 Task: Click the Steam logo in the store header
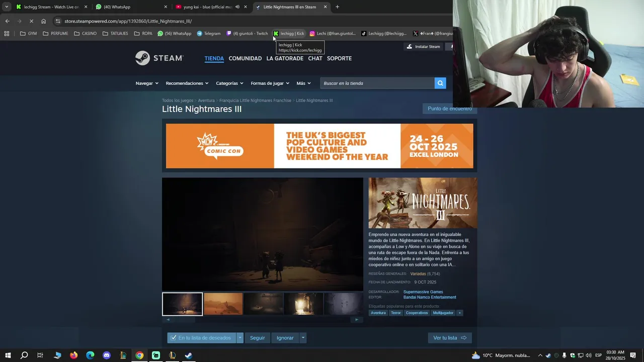coord(159,58)
